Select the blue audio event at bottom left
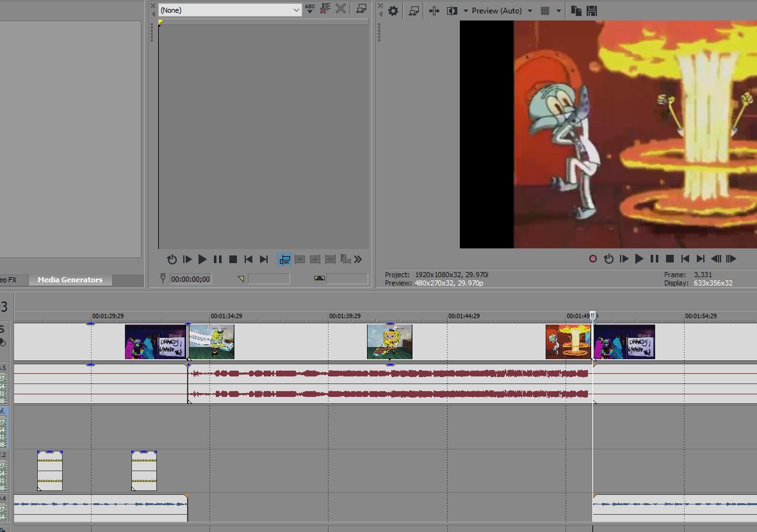This screenshot has width=757, height=532. (101, 508)
